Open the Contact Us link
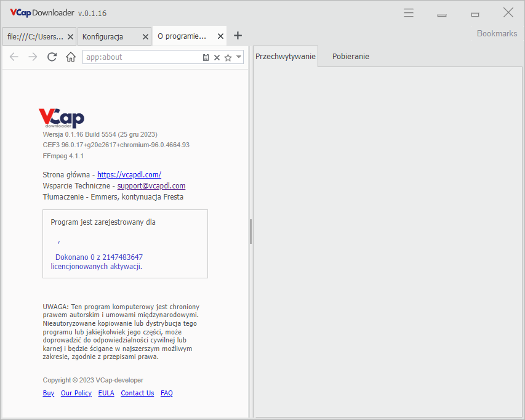525x420 pixels. (x=137, y=393)
